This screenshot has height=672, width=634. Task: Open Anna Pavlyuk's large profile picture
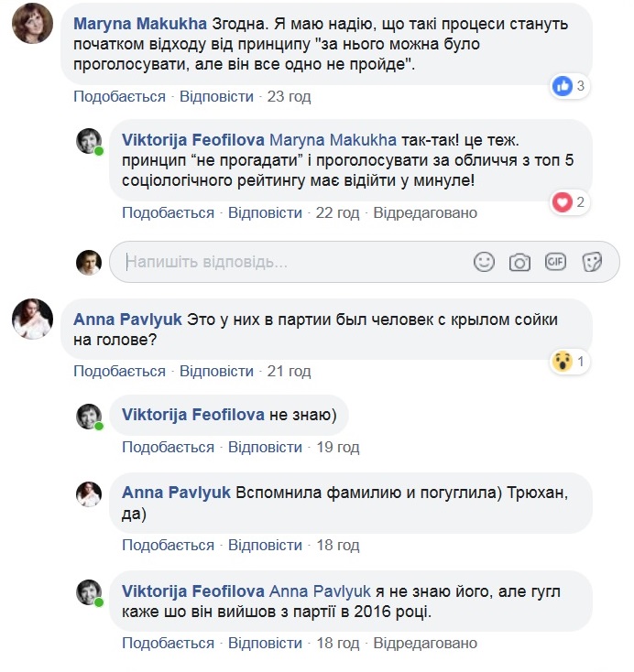32,319
